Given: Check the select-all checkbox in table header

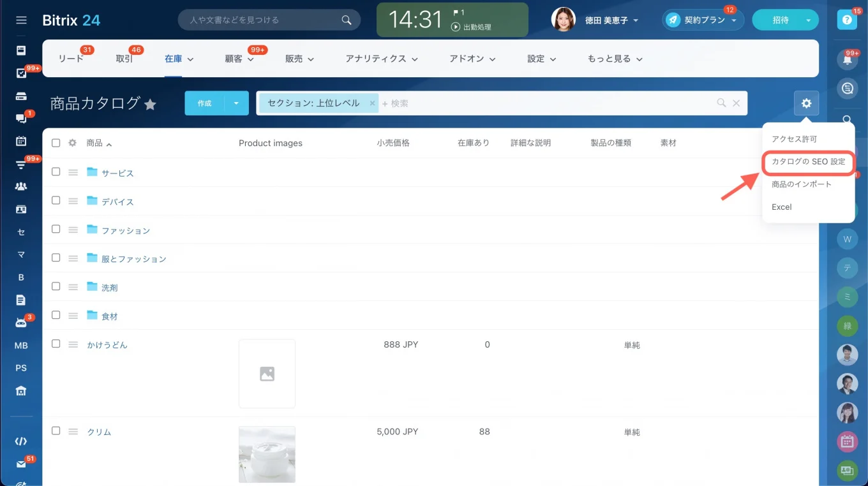Looking at the screenshot, I should (56, 143).
